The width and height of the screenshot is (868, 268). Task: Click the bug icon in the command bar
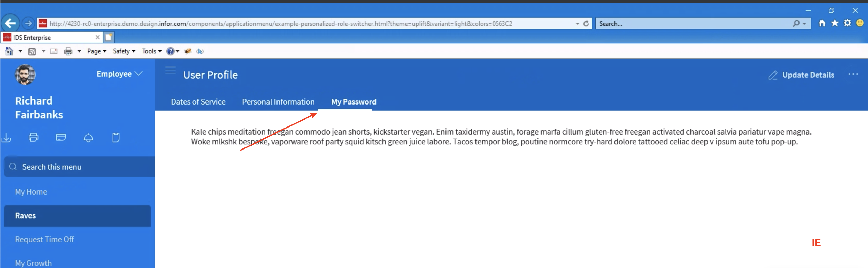click(x=188, y=51)
